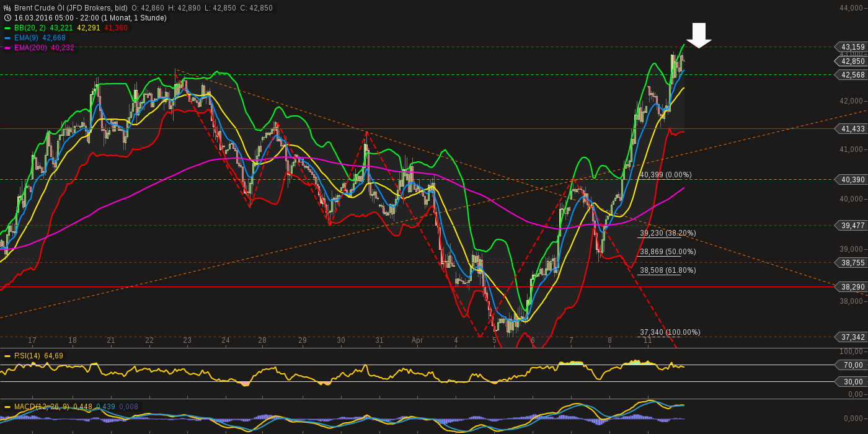The width and height of the screenshot is (868, 434).
Task: Click the Fibonacci label '37,340 (100.00%)'
Action: [670, 332]
